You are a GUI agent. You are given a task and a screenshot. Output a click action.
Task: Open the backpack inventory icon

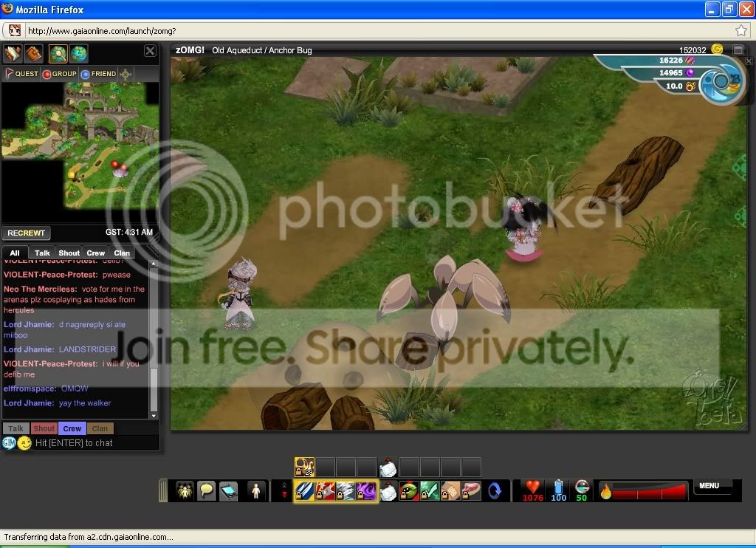tap(33, 53)
